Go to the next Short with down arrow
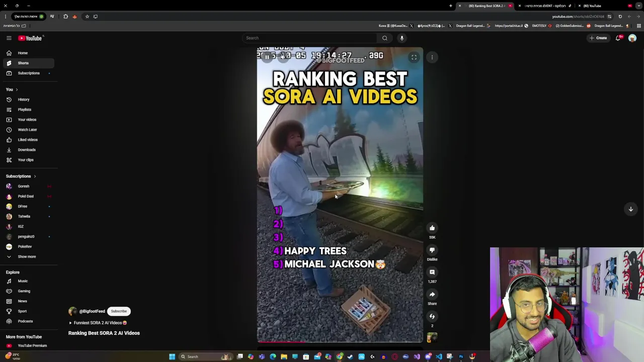 point(630,209)
